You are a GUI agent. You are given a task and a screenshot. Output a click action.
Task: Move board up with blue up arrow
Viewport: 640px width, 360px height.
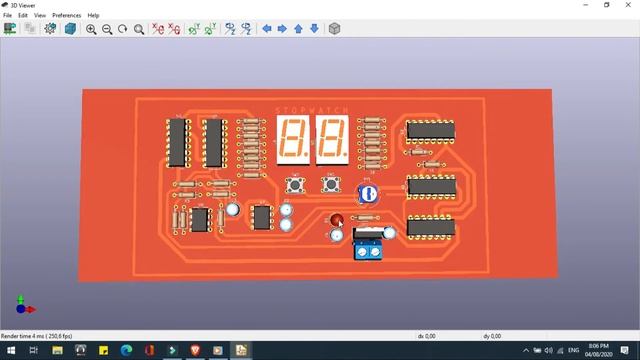[298, 29]
